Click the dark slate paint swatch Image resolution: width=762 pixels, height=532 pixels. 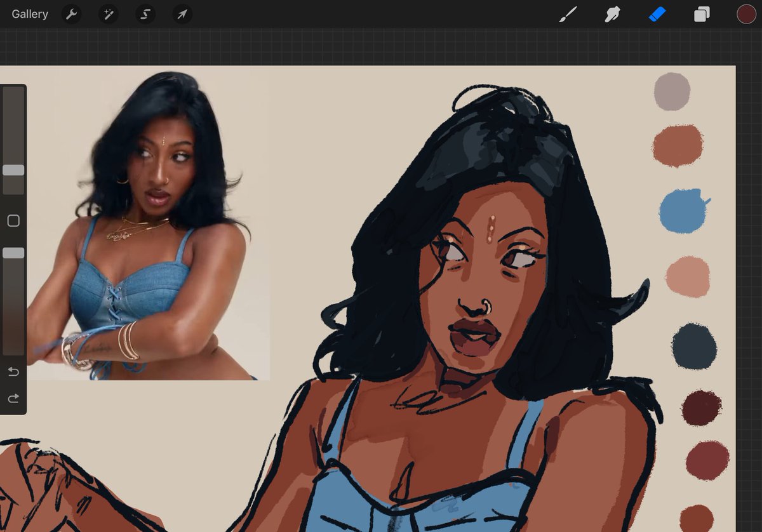(694, 346)
